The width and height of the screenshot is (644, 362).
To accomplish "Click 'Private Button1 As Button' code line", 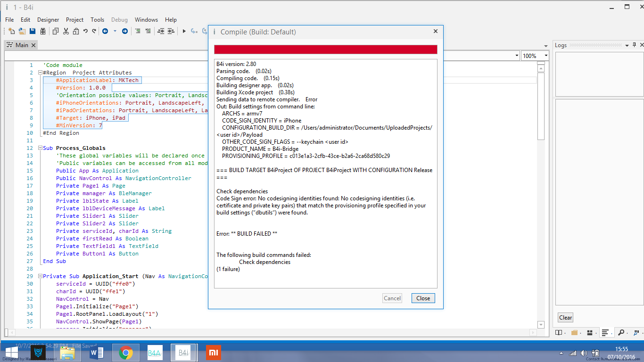I will click(97, 254).
